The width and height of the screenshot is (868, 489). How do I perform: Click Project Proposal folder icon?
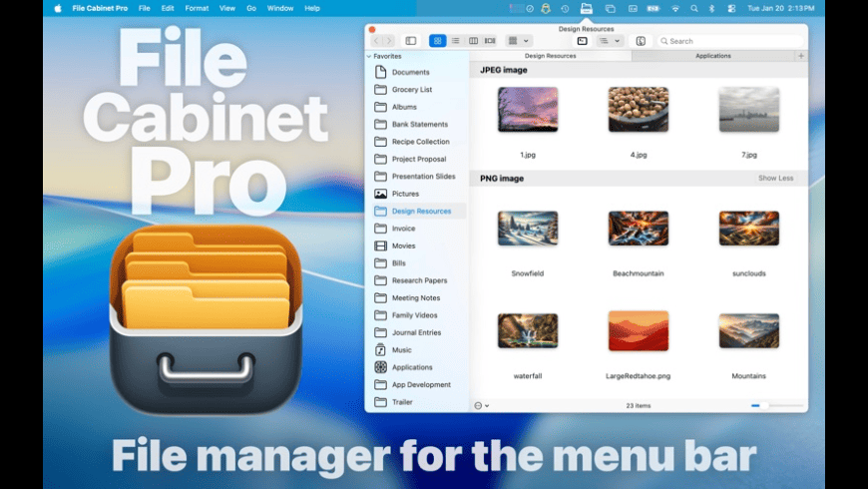point(380,159)
